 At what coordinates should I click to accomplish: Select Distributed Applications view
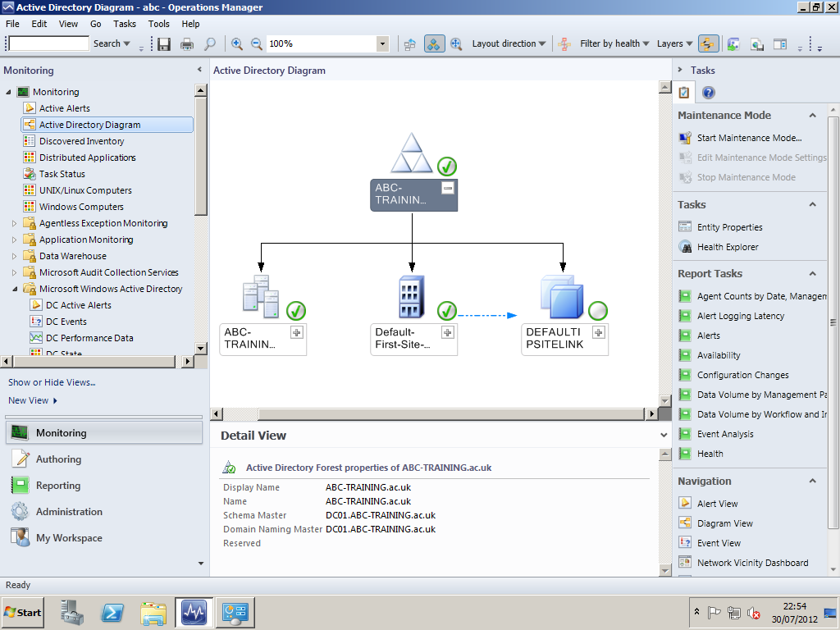(87, 157)
